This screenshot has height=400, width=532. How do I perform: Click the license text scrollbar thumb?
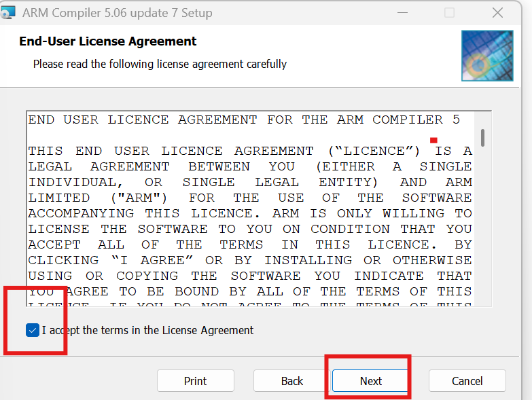click(x=482, y=138)
